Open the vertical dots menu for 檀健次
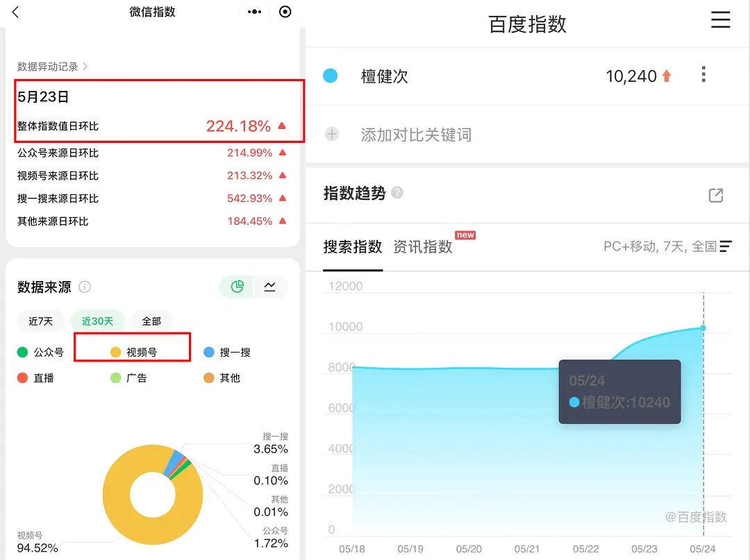750x560 pixels. [x=703, y=74]
